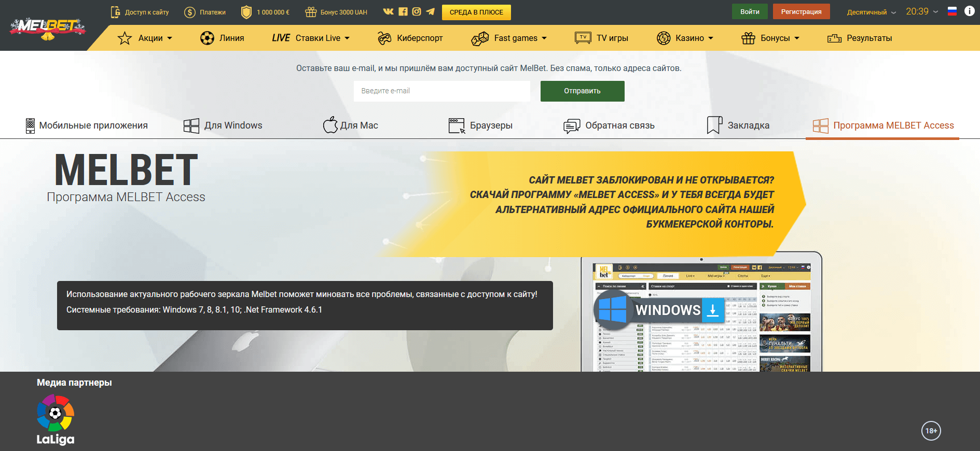
Task: Open the Facebook social icon
Action: tap(403, 11)
